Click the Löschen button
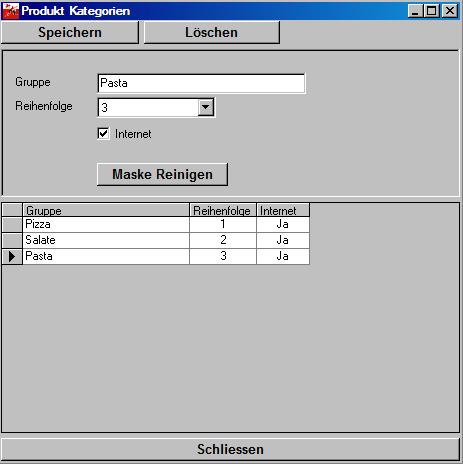This screenshot has width=463, height=464. pyautogui.click(x=212, y=32)
